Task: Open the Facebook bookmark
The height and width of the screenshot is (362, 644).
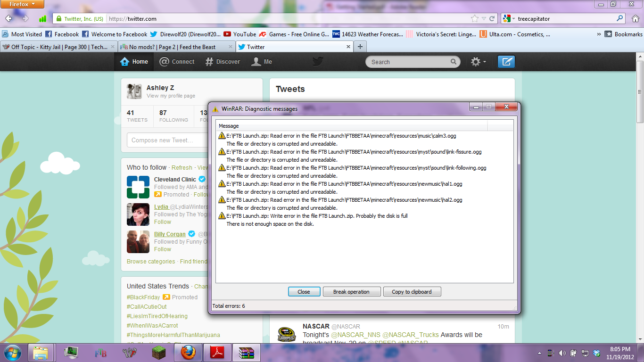Action: (62, 34)
